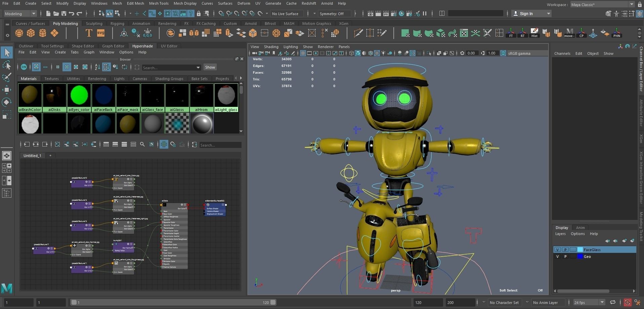Screen dimensions: 644x309
Task: Select the Polygon Sphere shelf icon
Action: click(19, 33)
